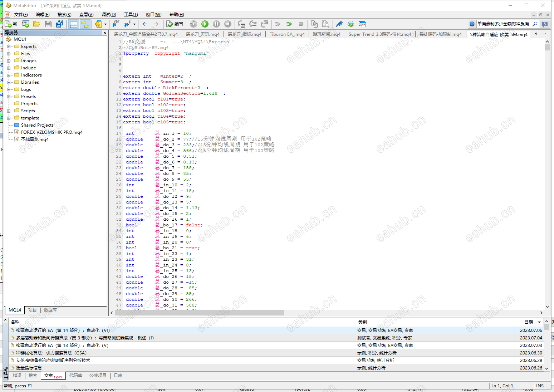Image resolution: width=554 pixels, height=392 pixels.
Task: Start debugging with green play icon
Action: (x=205, y=24)
